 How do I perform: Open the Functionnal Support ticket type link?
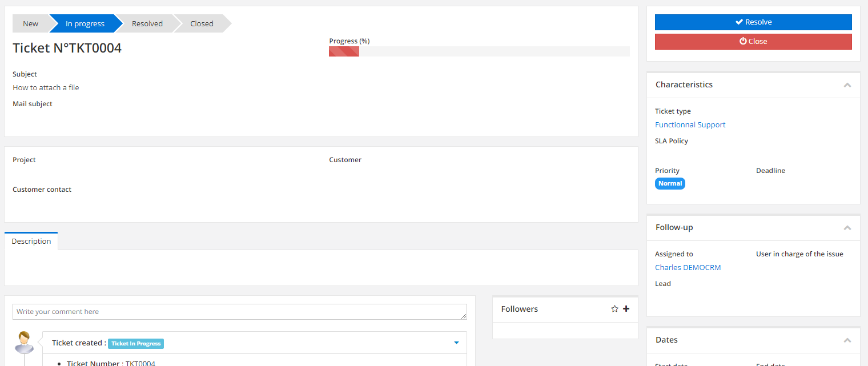(690, 125)
